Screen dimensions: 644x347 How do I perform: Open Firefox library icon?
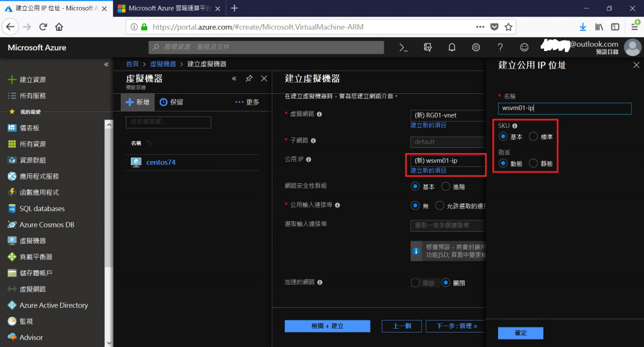click(599, 27)
